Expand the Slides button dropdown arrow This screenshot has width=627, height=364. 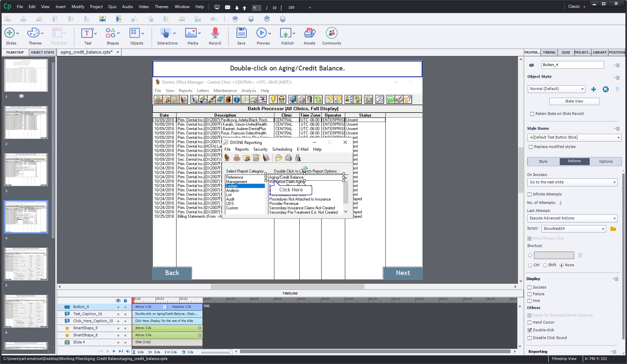pyautogui.click(x=18, y=33)
